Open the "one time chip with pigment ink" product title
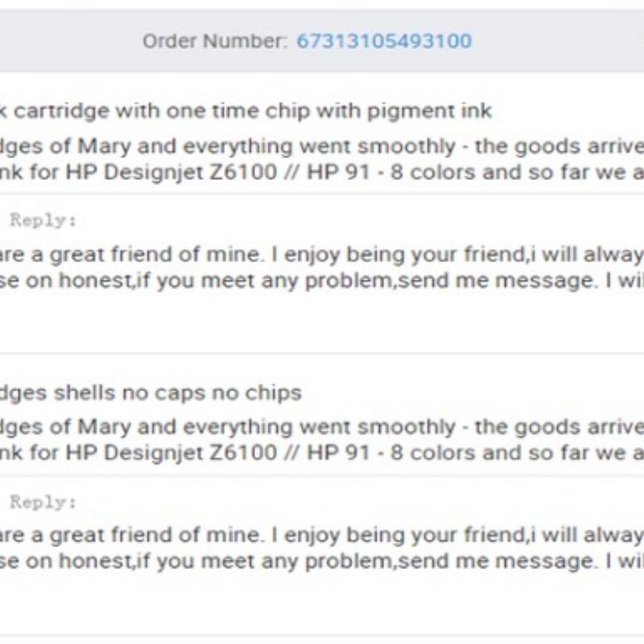The width and height of the screenshot is (644, 644). (x=328, y=112)
